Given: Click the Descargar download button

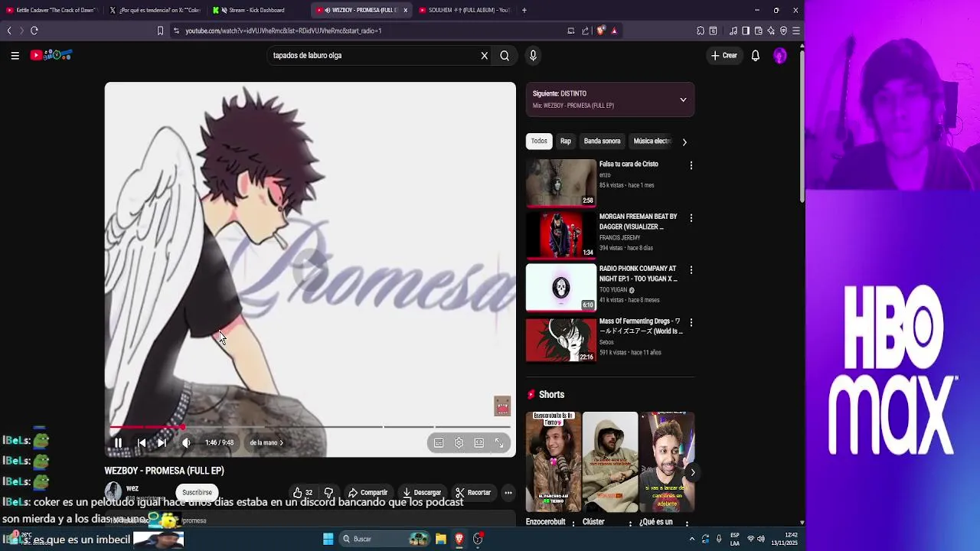Looking at the screenshot, I should point(422,492).
